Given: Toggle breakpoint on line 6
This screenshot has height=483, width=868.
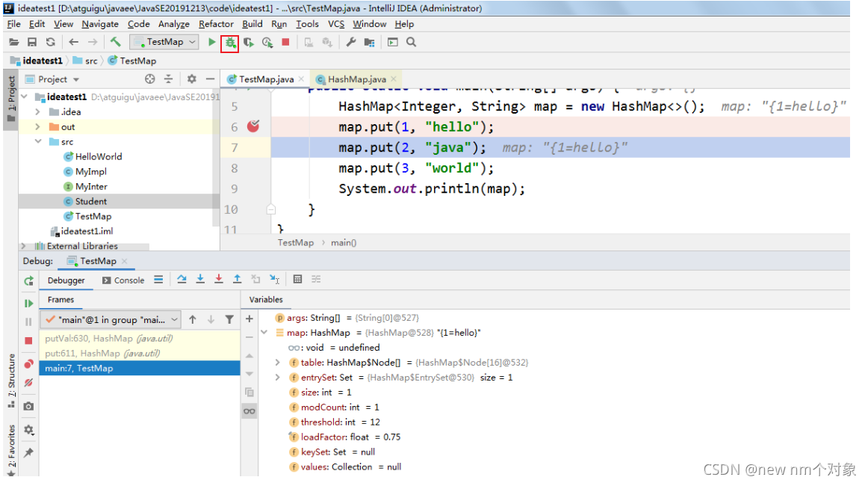Looking at the screenshot, I should click(x=253, y=127).
